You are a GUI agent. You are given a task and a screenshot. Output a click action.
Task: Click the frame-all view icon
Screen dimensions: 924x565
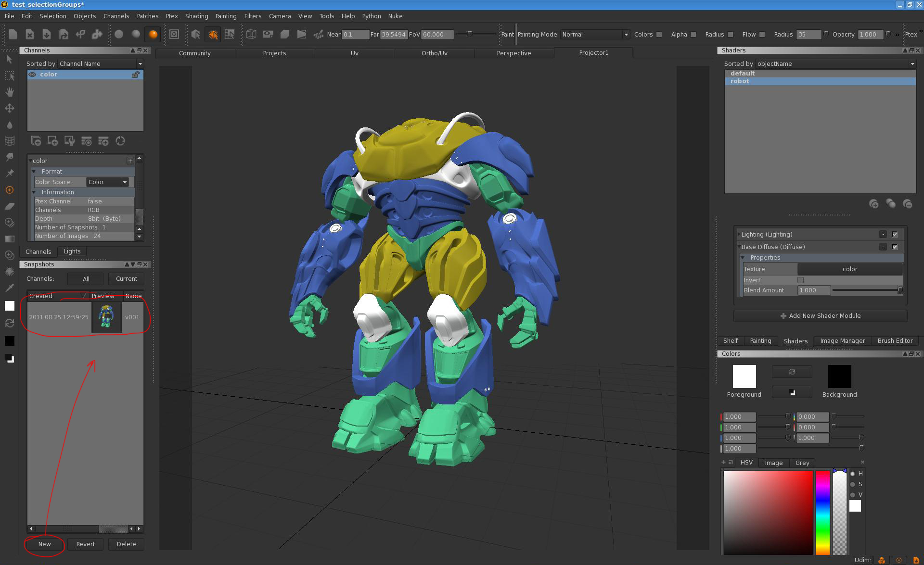[174, 34]
